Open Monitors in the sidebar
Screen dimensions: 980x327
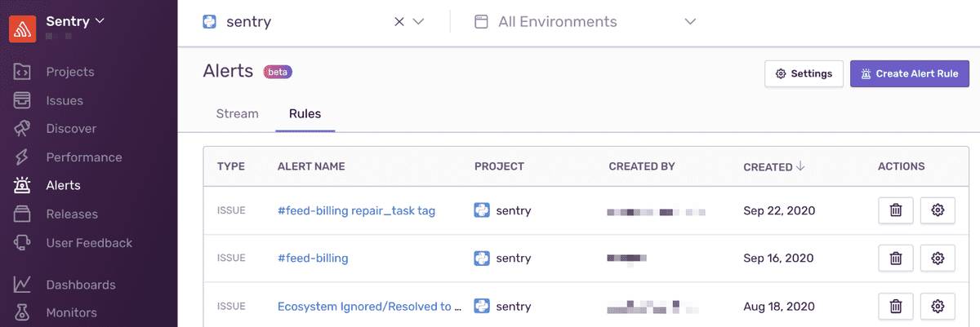[71, 312]
